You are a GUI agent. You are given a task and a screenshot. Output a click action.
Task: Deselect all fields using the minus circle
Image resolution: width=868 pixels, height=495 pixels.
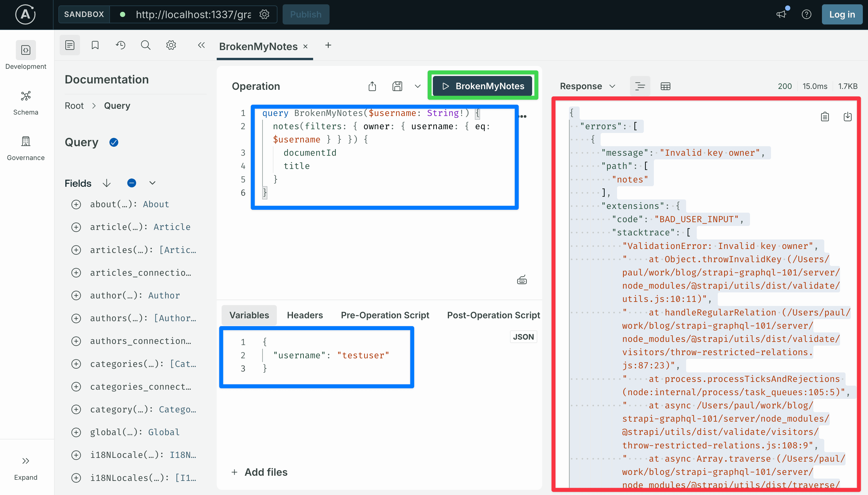[x=132, y=183]
